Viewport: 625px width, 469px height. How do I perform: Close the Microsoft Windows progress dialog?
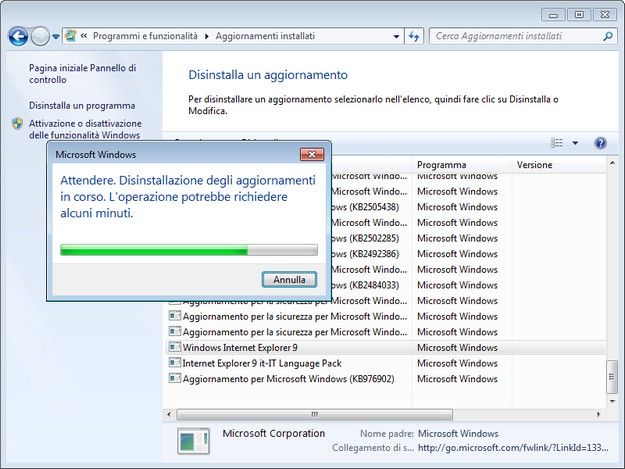312,155
